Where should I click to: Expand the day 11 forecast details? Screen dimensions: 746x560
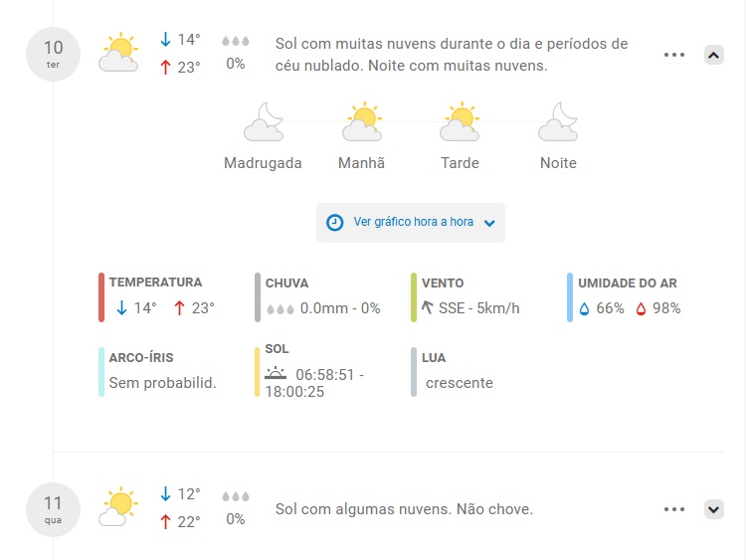point(713,509)
